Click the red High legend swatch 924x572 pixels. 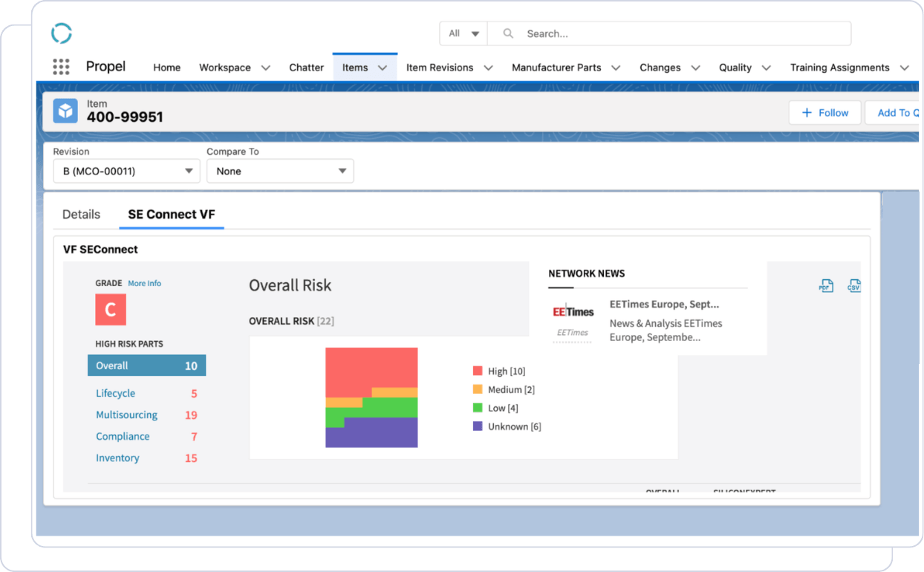click(x=478, y=371)
